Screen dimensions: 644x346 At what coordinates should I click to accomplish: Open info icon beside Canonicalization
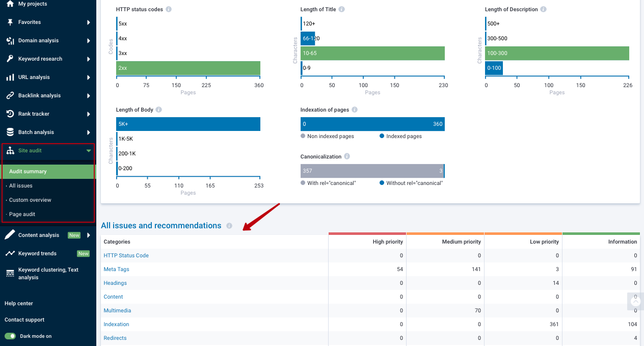pyautogui.click(x=347, y=156)
